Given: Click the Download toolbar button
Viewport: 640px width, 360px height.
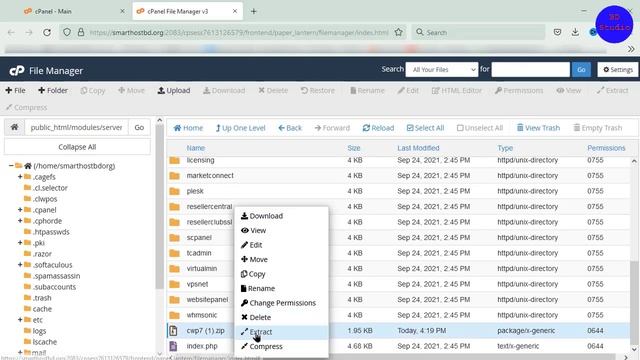Looking at the screenshot, I should tap(224, 90).
